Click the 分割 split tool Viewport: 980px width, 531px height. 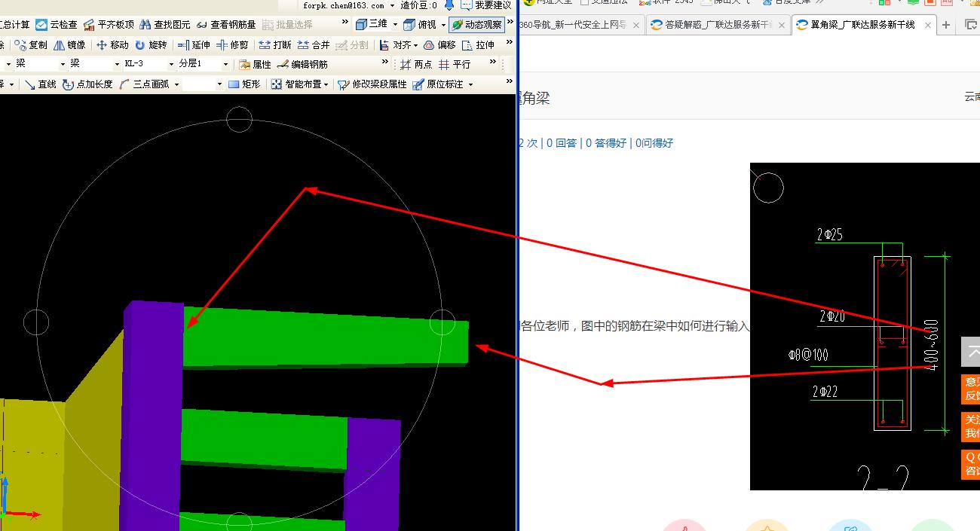point(353,45)
